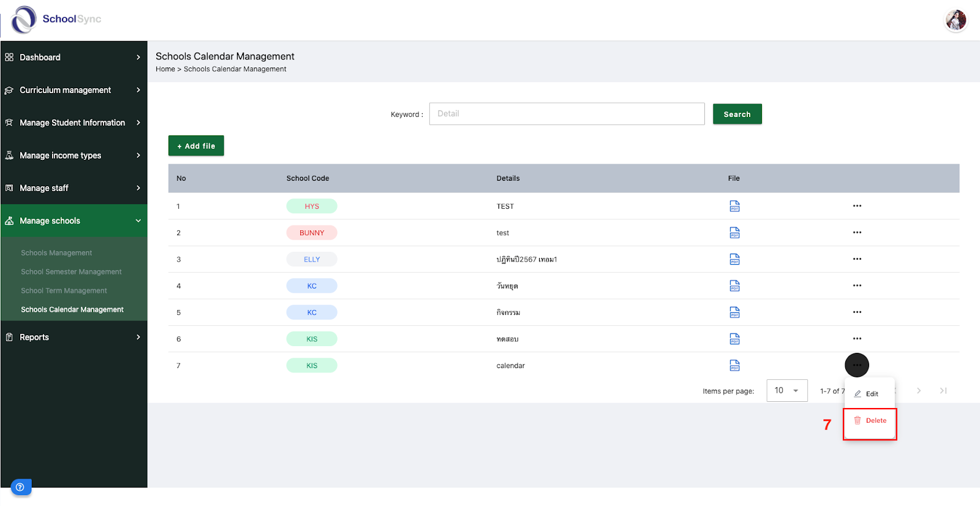Click the highlighted three-dot button in row 7
The image size is (980, 506).
pos(857,365)
